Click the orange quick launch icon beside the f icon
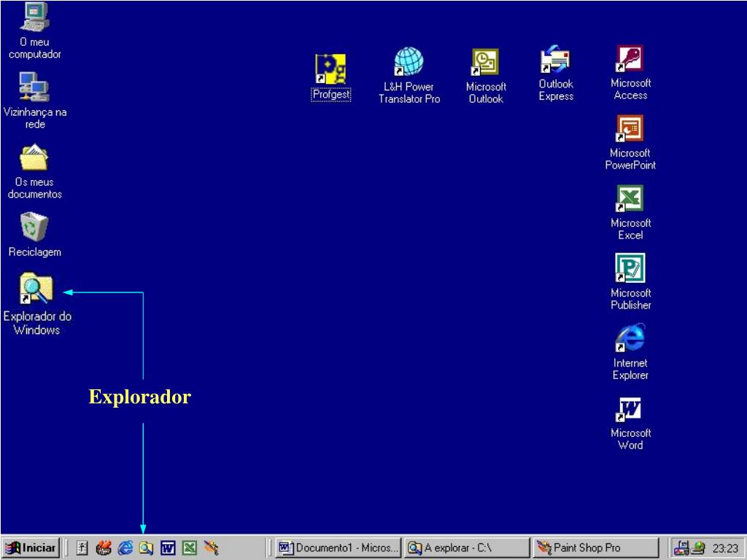 [104, 548]
